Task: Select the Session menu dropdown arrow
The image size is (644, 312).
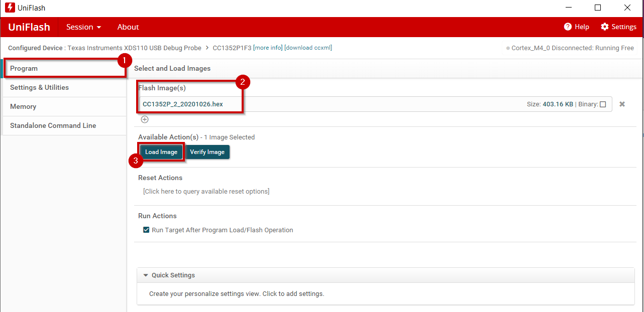Action: point(99,27)
